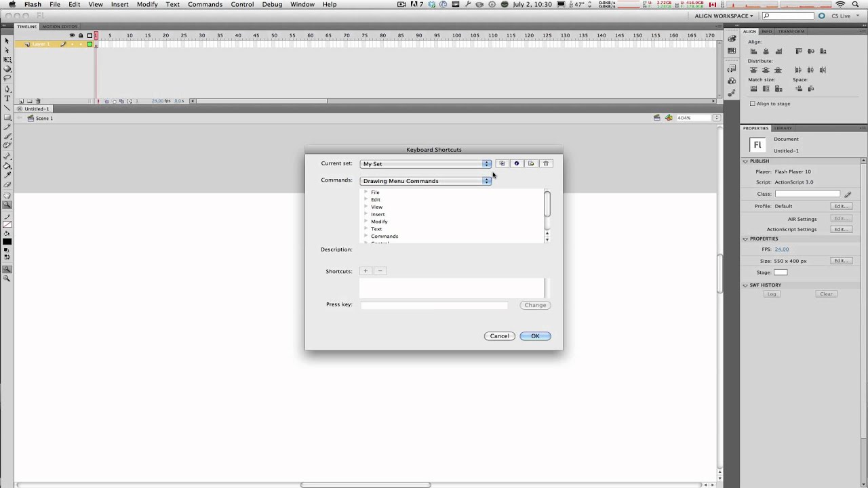Click the Add Shortcut plus button
868x488 pixels.
366,271
